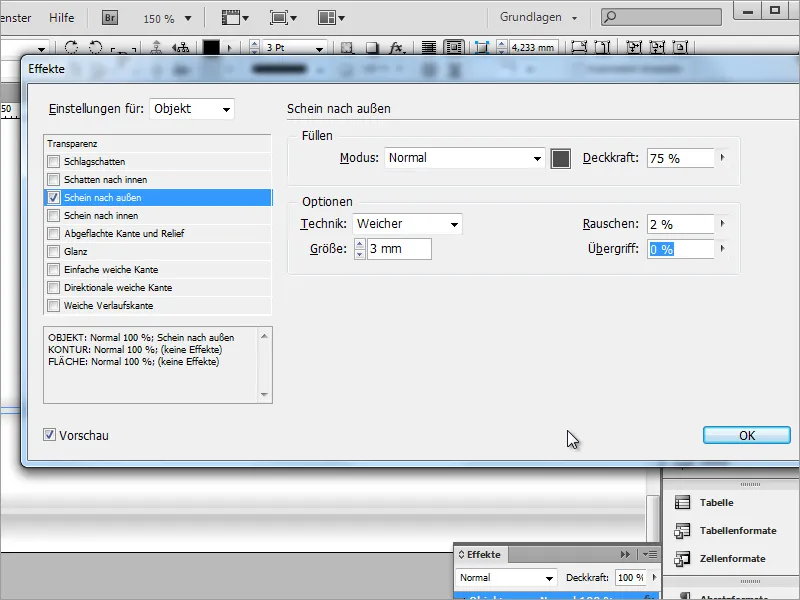Click the black stroke color box
800x600 pixels.
point(211,47)
